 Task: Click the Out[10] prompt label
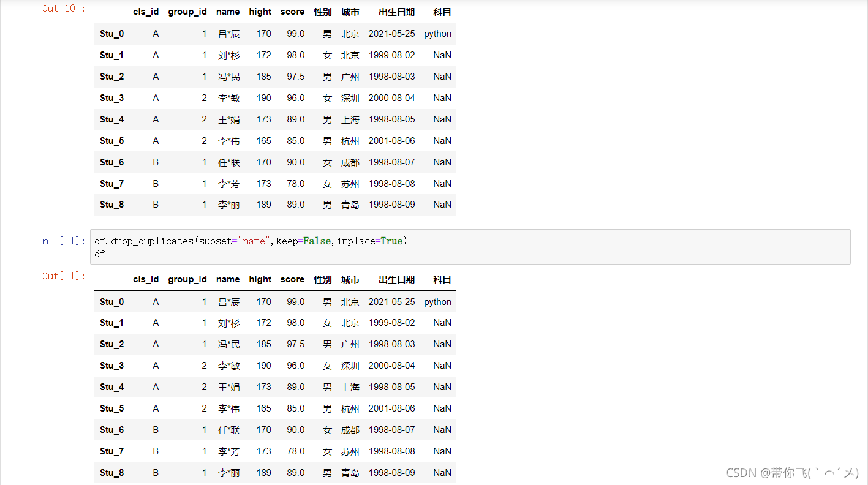coord(64,8)
